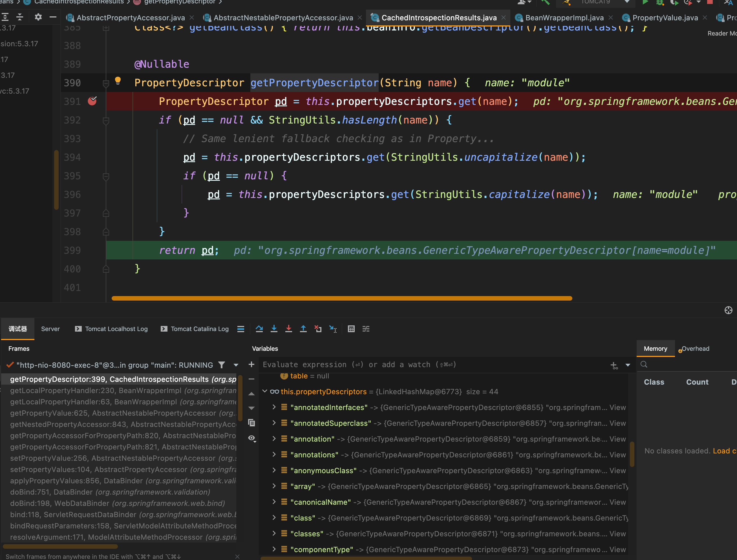Click the Show Execution Point icon
737x560 pixels.
click(x=241, y=329)
